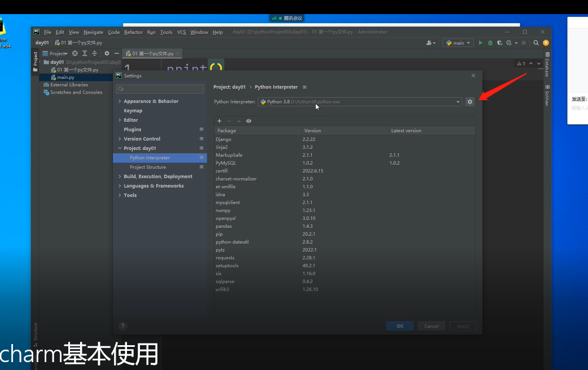Open Project view selector dropdown

55,53
